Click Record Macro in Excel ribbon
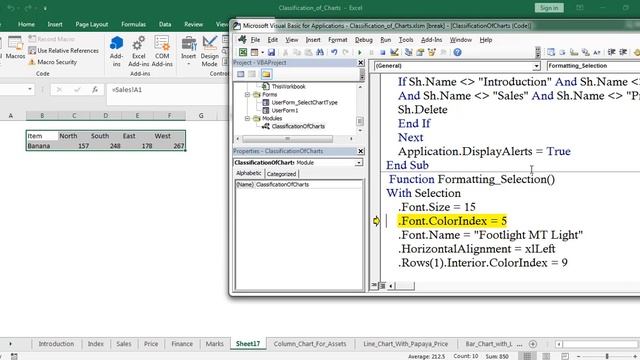This screenshot has width=640, height=360. 51,39
